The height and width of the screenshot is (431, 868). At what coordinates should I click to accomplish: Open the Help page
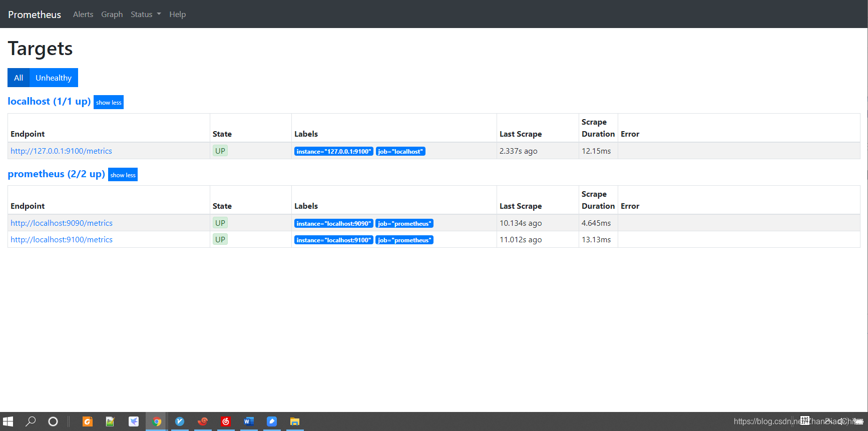point(177,15)
